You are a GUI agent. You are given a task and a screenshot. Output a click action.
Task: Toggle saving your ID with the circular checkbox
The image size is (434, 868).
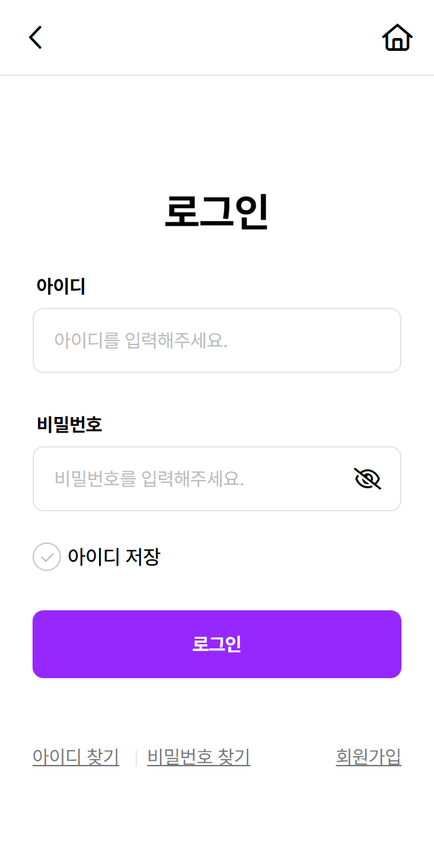pyautogui.click(x=46, y=557)
